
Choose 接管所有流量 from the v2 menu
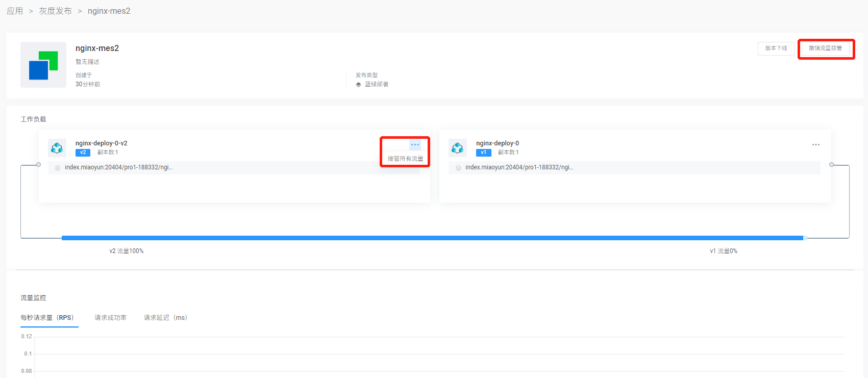click(405, 159)
